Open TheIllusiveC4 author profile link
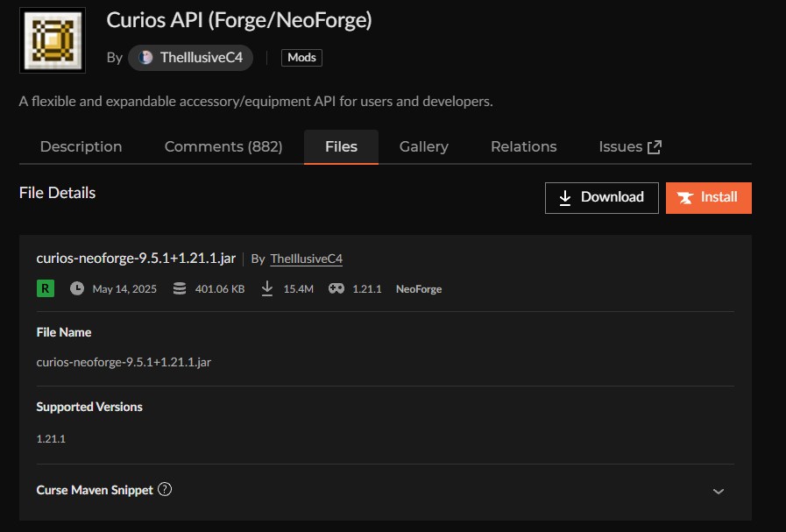The height and width of the screenshot is (532, 786). coord(307,259)
